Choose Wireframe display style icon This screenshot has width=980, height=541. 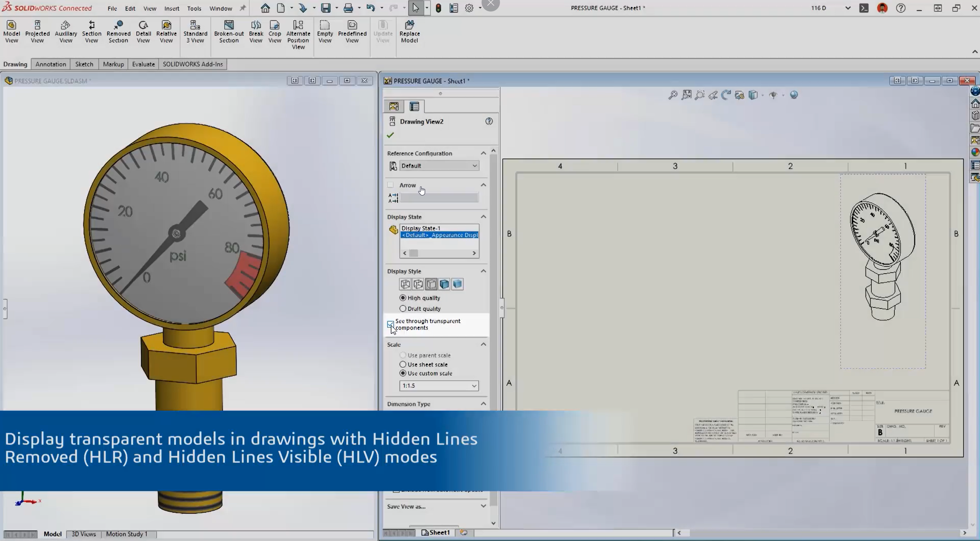pos(405,284)
